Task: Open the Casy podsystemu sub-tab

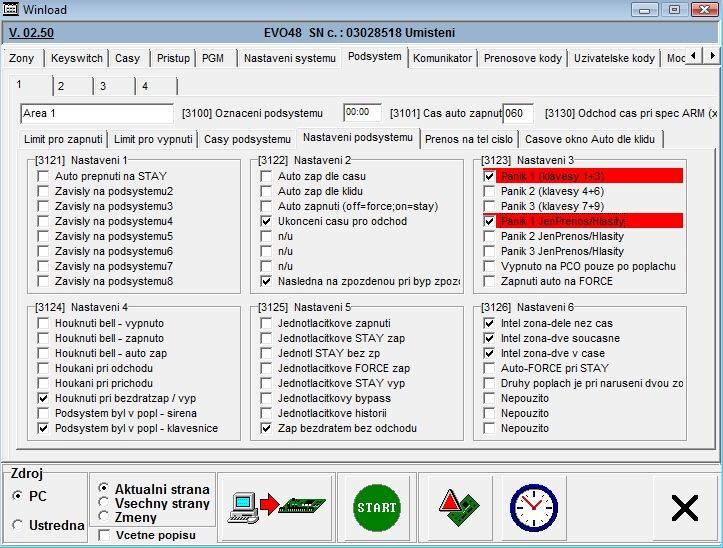Action: 247,138
